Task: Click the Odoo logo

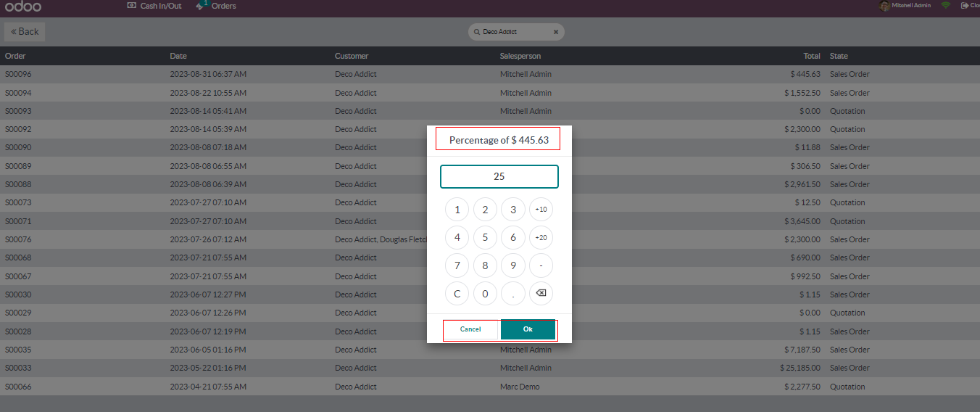Action: [x=23, y=7]
